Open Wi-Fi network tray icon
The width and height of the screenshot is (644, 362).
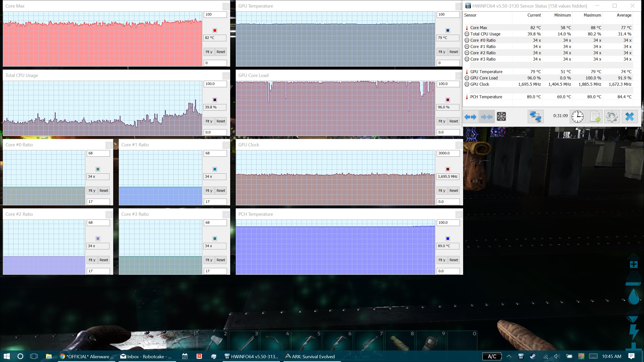[545, 356]
